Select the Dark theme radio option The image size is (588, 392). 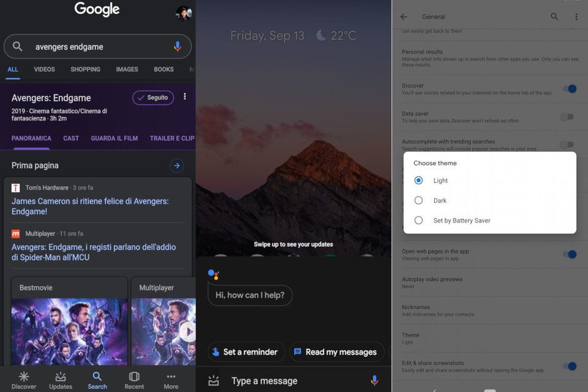click(x=418, y=200)
